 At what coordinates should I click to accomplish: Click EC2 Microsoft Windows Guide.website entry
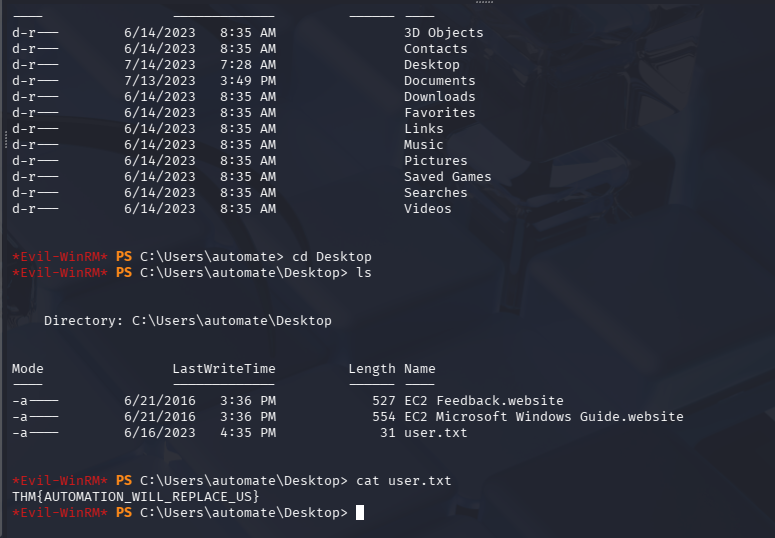coord(543,417)
